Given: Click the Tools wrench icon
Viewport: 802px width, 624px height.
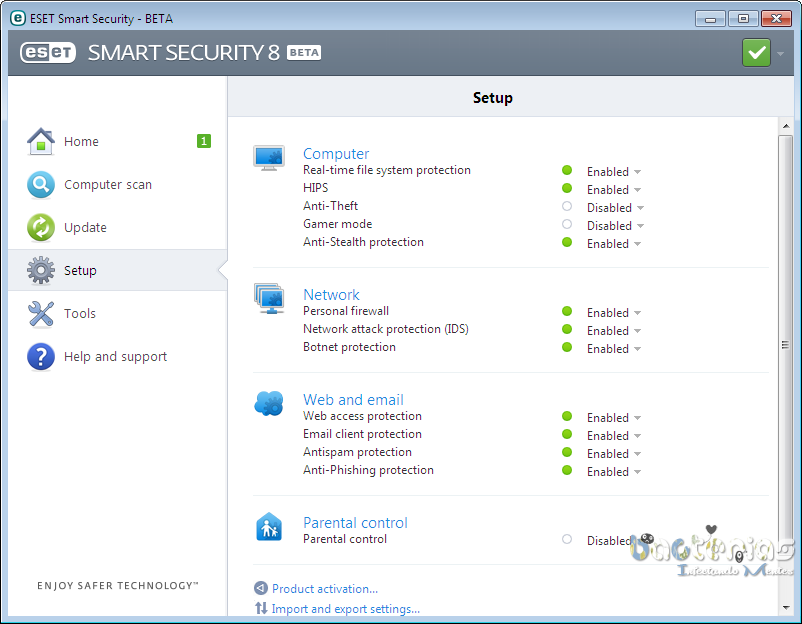Looking at the screenshot, I should pos(40,313).
